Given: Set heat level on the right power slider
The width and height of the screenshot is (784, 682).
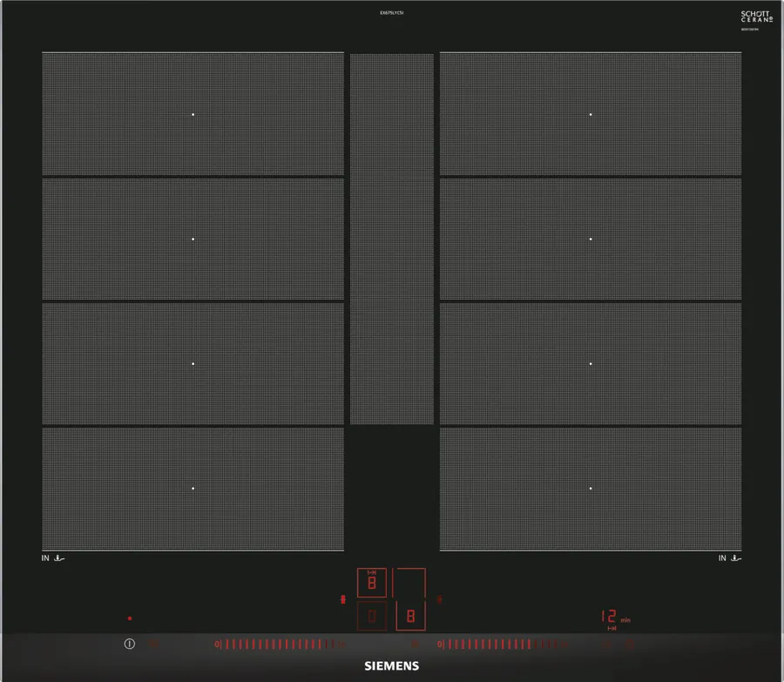Looking at the screenshot, I should 503,645.
